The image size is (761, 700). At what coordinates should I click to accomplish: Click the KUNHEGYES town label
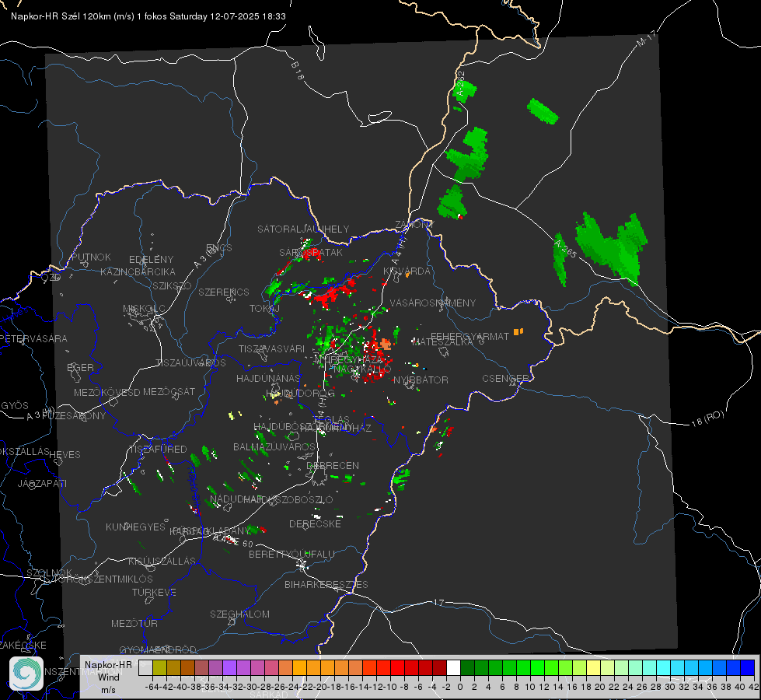(x=135, y=527)
